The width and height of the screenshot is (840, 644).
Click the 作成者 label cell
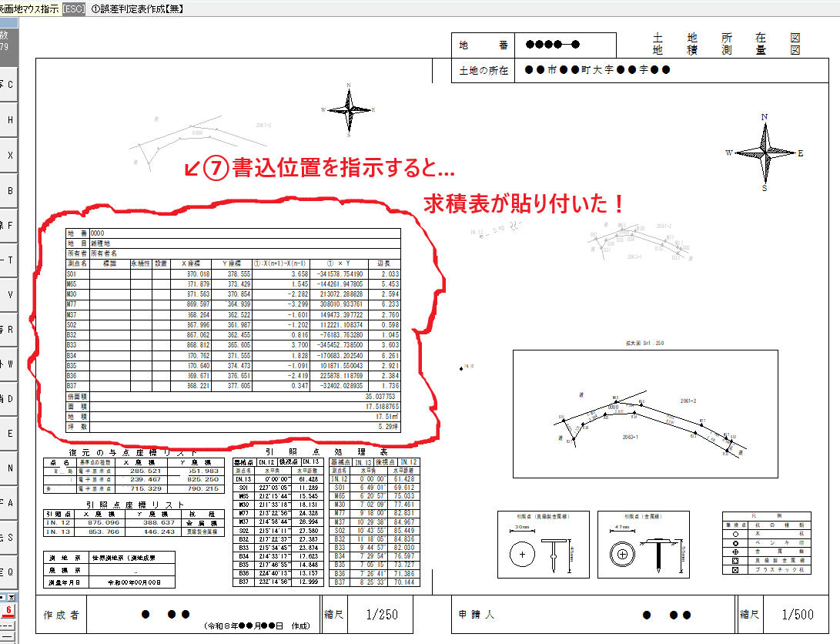pyautogui.click(x=61, y=615)
